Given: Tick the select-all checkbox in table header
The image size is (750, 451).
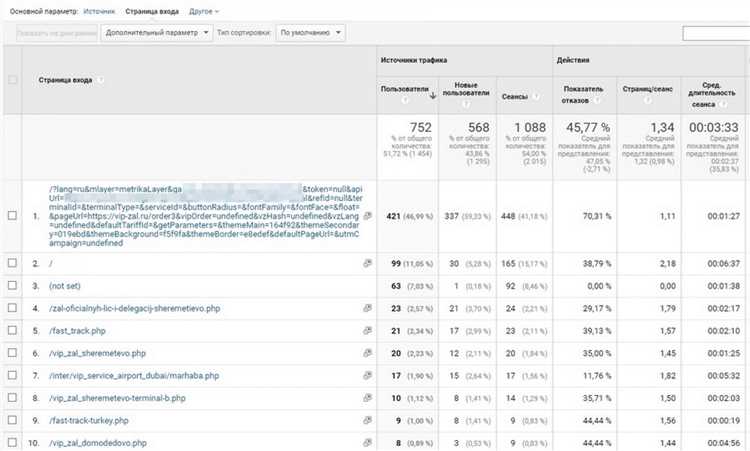Looking at the screenshot, I should [13, 79].
